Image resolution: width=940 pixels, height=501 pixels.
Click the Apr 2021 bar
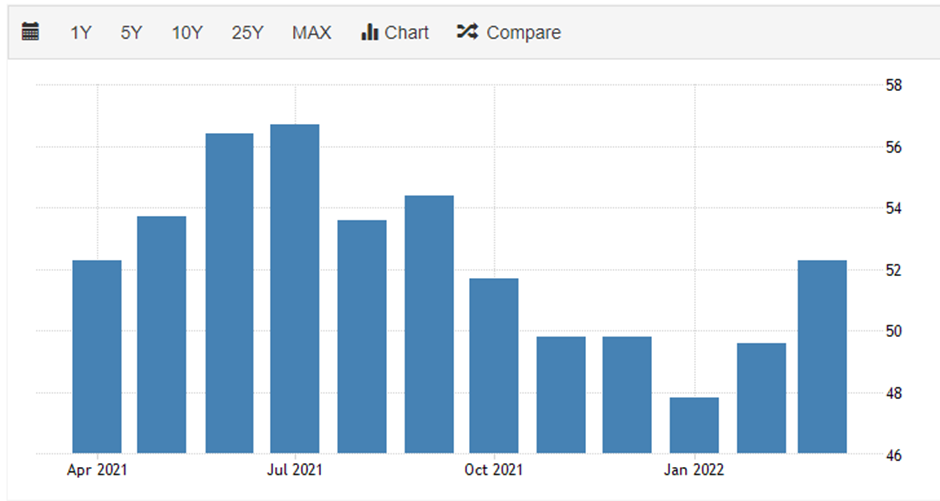click(97, 357)
